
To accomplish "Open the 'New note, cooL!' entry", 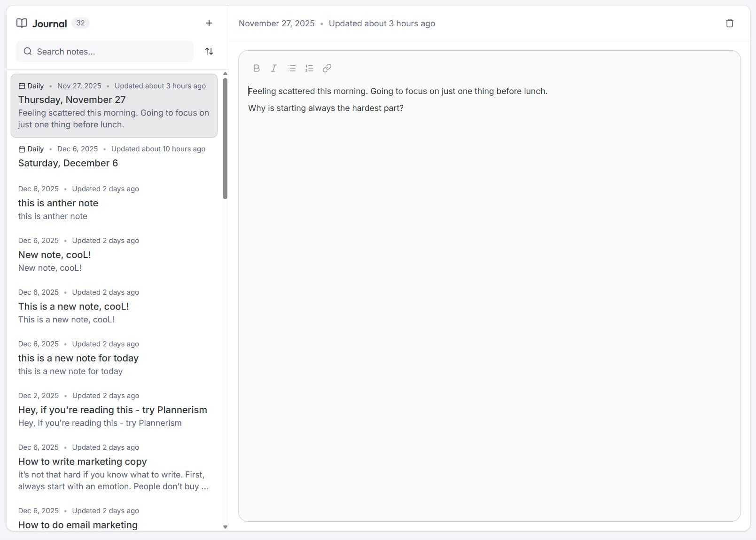I will [x=55, y=255].
